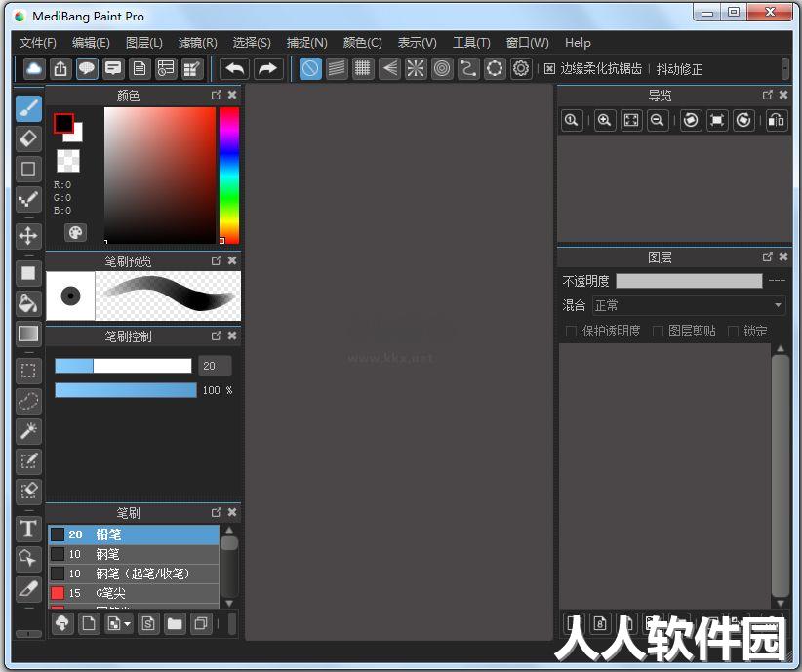Image resolution: width=802 pixels, height=672 pixels.
Task: Toggle 图层剪贴 checkbox
Action: (x=658, y=332)
